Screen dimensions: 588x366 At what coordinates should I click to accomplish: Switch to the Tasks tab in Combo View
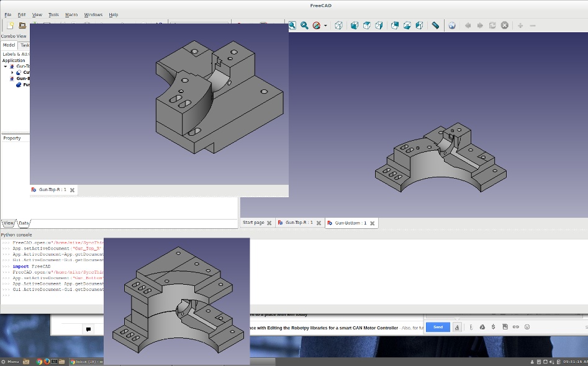(24, 45)
